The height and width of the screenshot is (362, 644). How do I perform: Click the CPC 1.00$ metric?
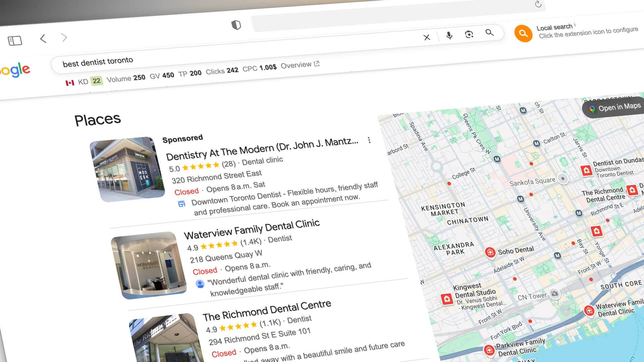(x=259, y=68)
